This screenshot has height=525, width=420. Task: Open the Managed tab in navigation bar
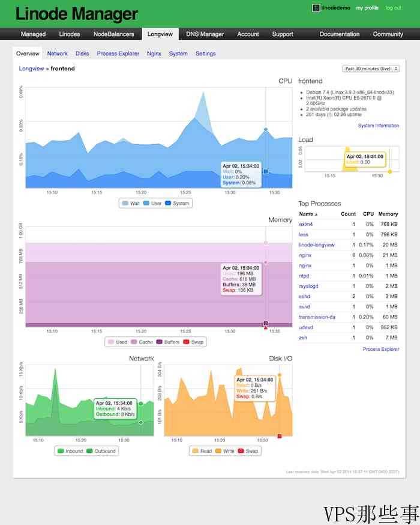33,34
